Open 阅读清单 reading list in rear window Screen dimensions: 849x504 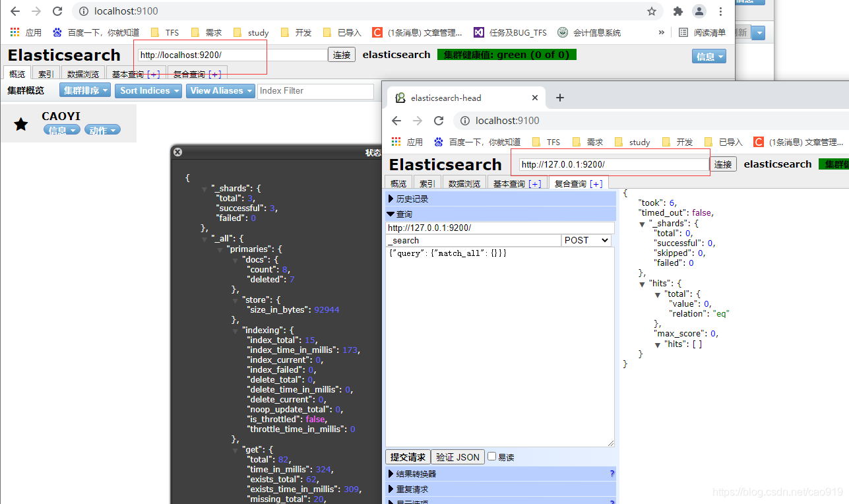click(702, 32)
